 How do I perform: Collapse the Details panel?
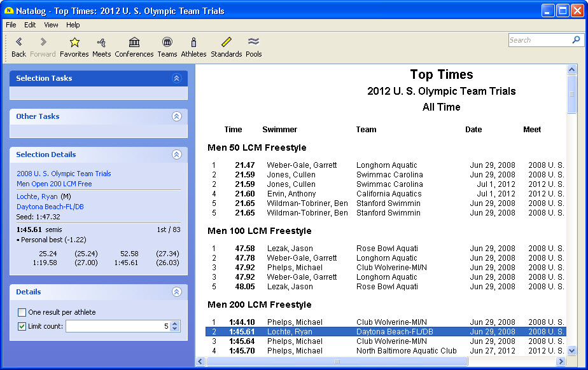(177, 292)
